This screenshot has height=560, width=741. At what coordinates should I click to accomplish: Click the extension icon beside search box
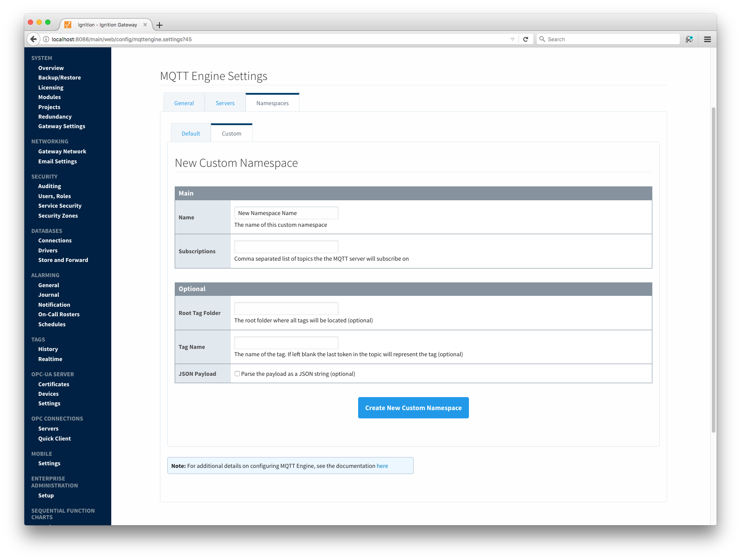(x=689, y=39)
